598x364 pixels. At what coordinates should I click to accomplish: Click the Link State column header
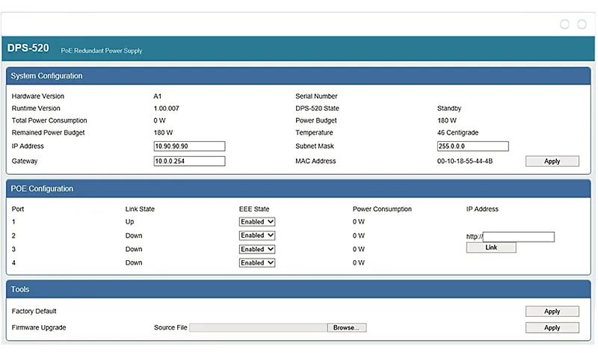[x=140, y=209]
